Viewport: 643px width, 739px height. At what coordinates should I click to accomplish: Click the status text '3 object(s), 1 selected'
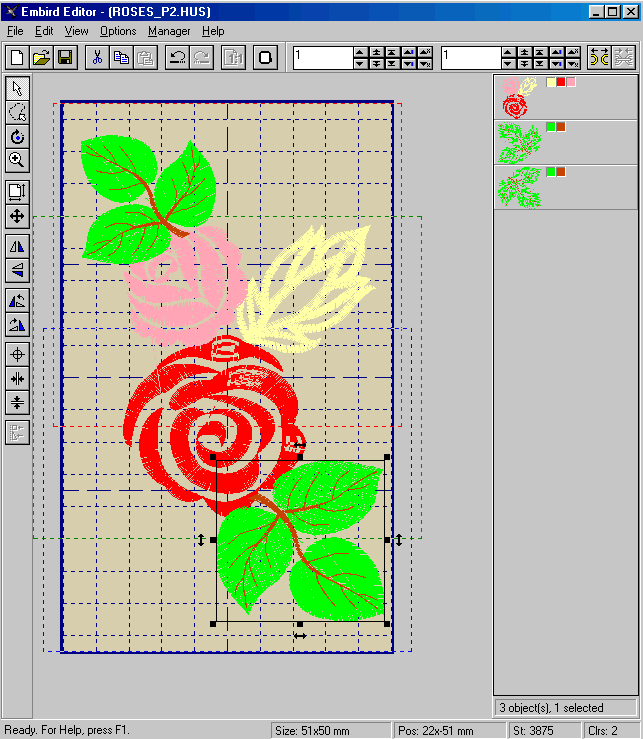point(551,708)
